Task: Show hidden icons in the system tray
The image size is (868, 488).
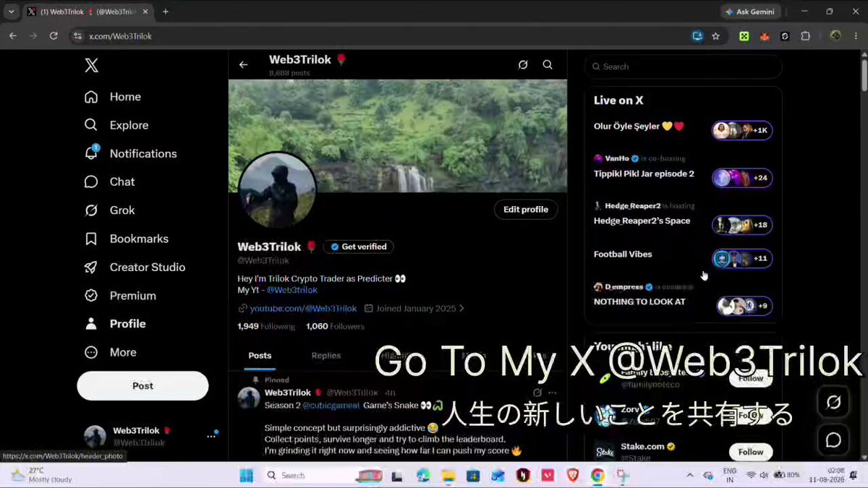Action: [689, 475]
